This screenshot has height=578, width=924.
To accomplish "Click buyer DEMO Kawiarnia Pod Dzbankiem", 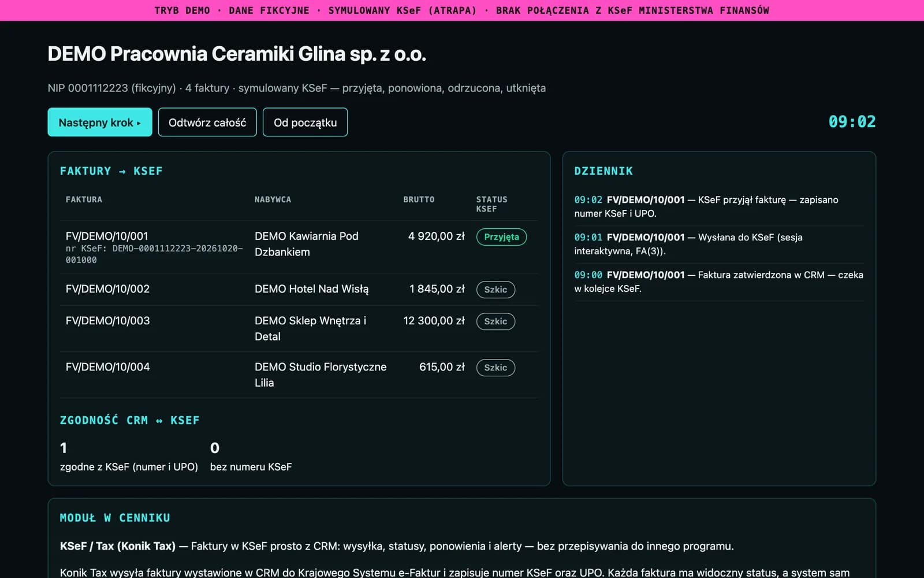I will [x=307, y=244].
